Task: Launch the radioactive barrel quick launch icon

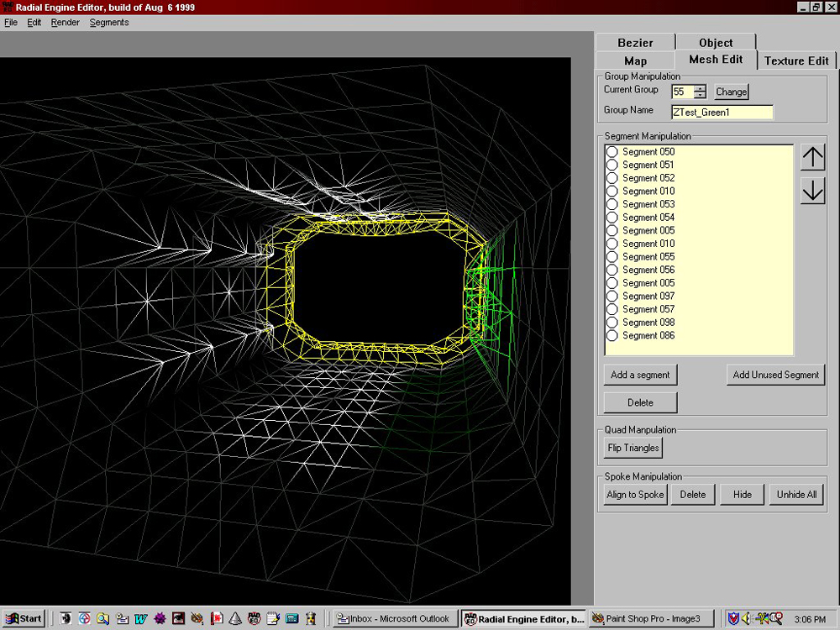Action: (311, 619)
